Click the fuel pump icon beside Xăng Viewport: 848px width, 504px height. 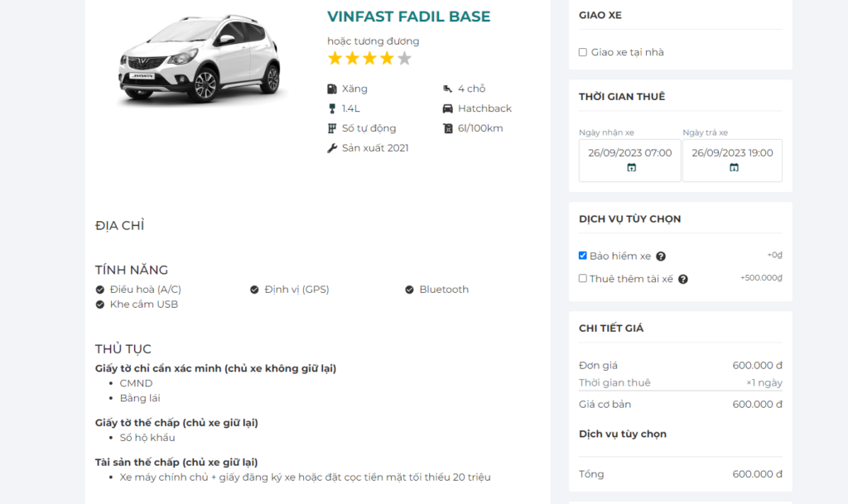332,89
